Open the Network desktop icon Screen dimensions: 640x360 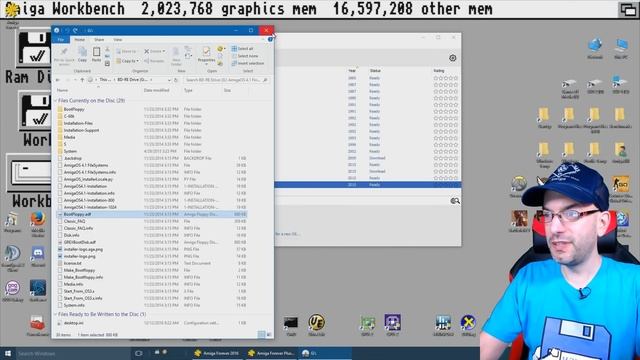595,45
